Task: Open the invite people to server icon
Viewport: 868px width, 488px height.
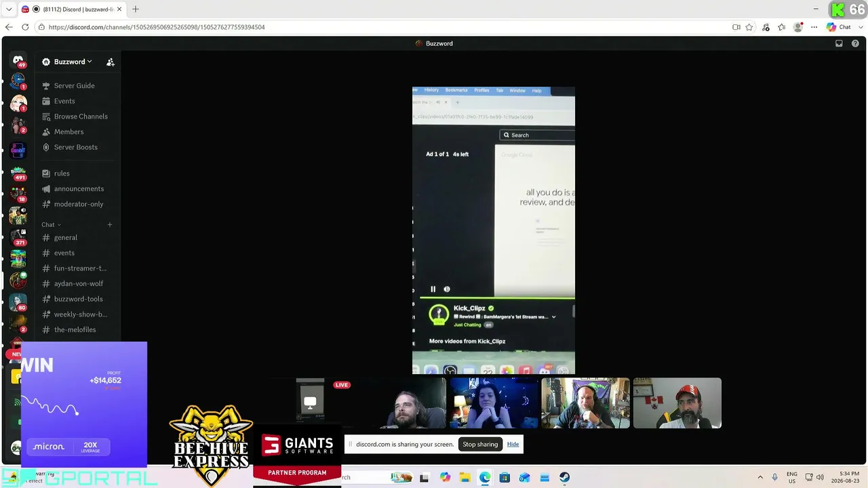Action: [x=111, y=62]
